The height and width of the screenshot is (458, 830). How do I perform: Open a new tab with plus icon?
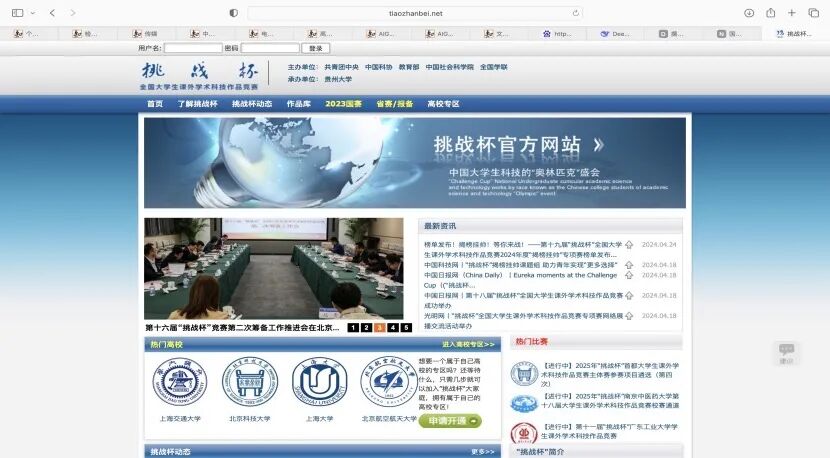click(791, 13)
